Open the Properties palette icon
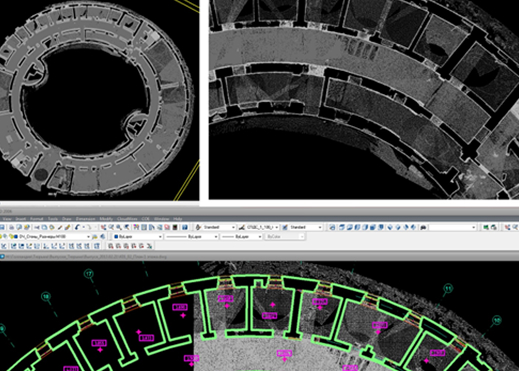The image size is (519, 371). (x=136, y=227)
